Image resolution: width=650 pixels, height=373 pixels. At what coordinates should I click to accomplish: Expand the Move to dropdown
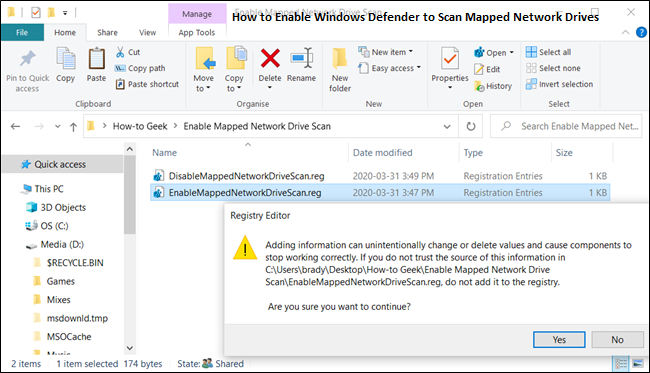point(204,83)
